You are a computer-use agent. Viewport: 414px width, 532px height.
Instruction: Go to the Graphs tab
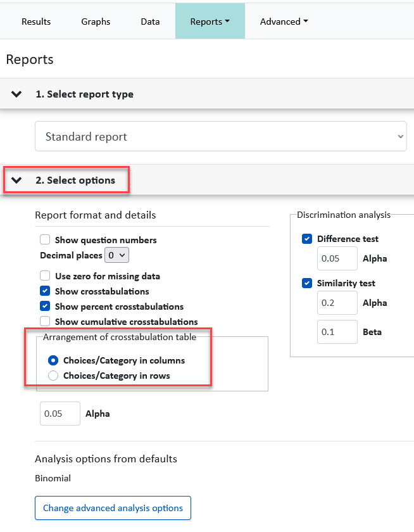96,22
